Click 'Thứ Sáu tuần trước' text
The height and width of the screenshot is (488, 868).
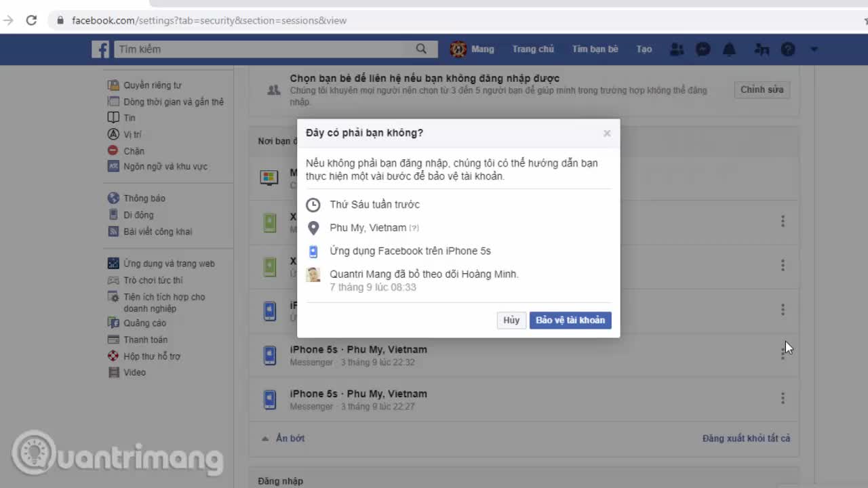point(374,205)
